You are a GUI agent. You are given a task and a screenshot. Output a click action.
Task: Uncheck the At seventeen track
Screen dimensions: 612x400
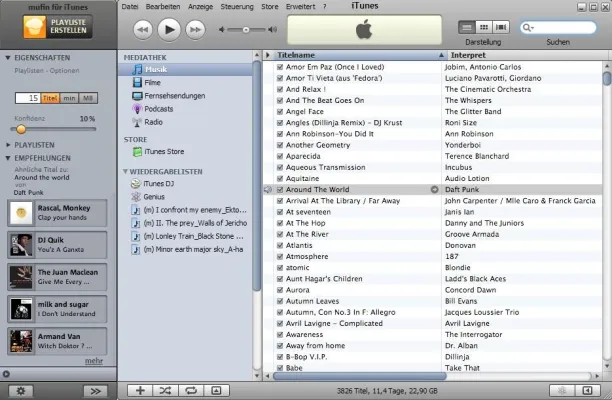click(x=280, y=212)
